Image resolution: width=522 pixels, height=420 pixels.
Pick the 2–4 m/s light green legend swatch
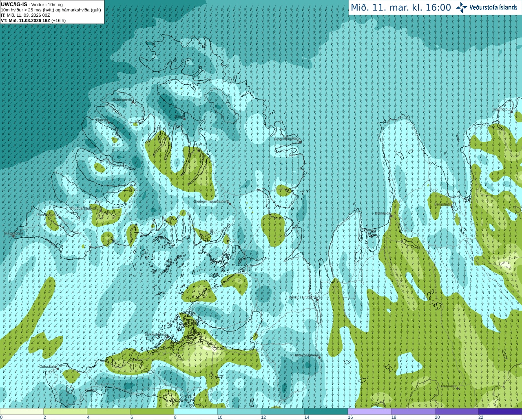pyautogui.click(x=65, y=411)
